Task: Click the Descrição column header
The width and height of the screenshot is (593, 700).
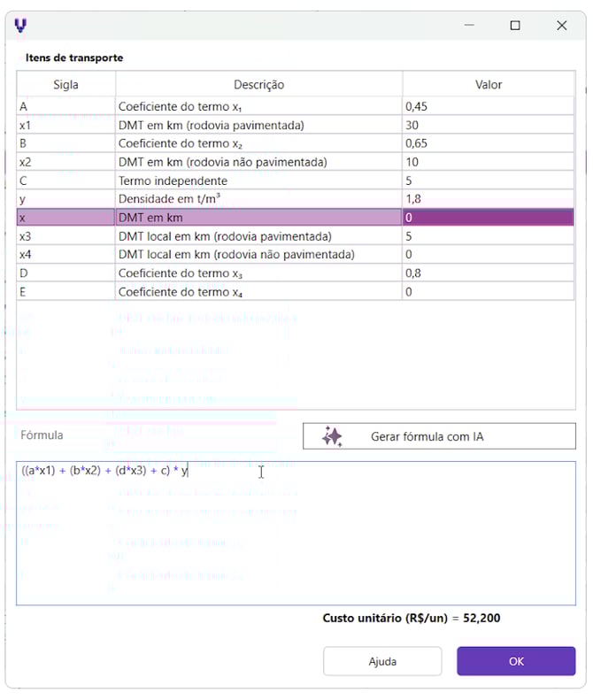Action: click(258, 85)
